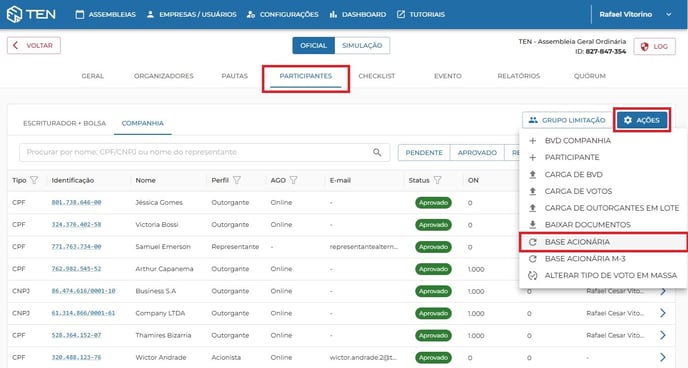Open CNPJ link 61.314.866/0001-61
Screen dimensions: 688x368
(x=83, y=313)
